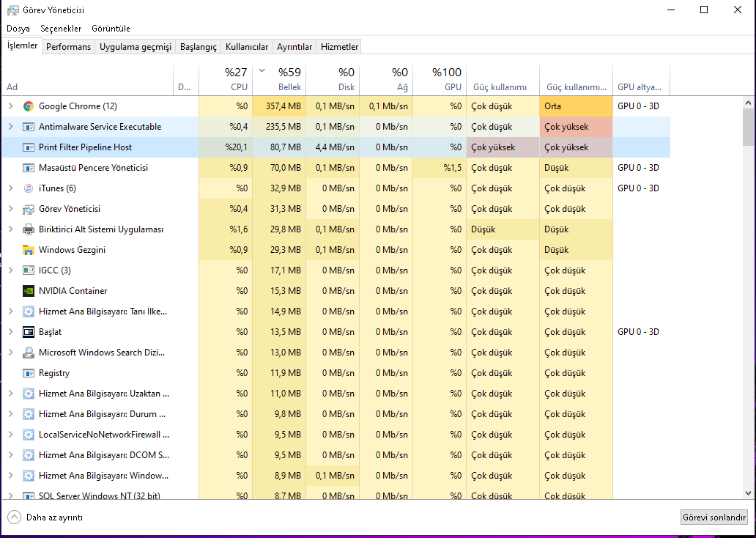Click the %1,5 GPU cell

[x=440, y=168]
